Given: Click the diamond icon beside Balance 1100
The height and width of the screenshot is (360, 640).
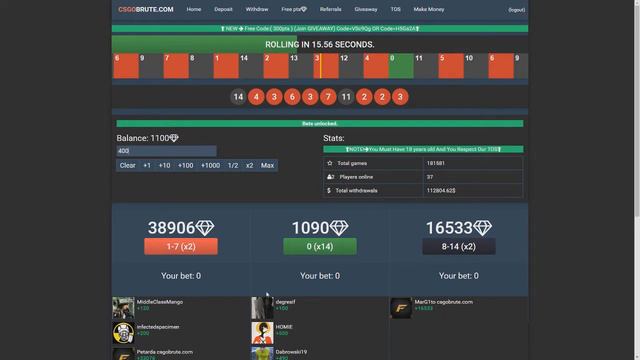Looking at the screenshot, I should pyautogui.click(x=174, y=138).
